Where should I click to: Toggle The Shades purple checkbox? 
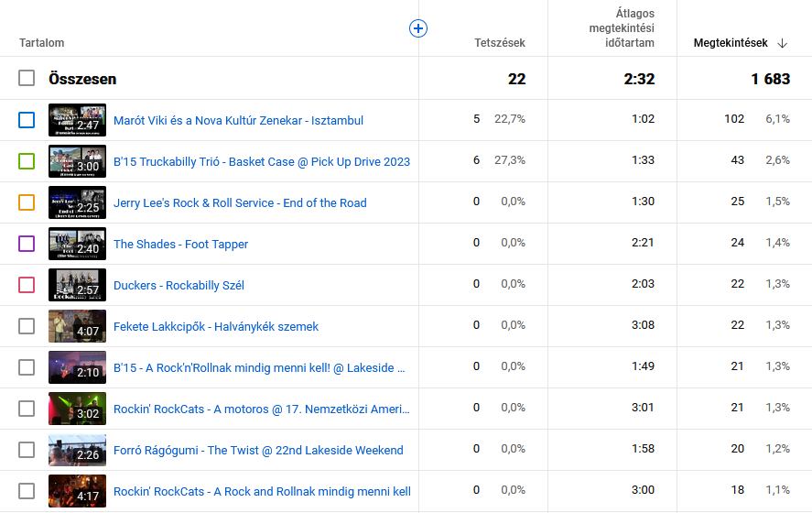pos(27,244)
